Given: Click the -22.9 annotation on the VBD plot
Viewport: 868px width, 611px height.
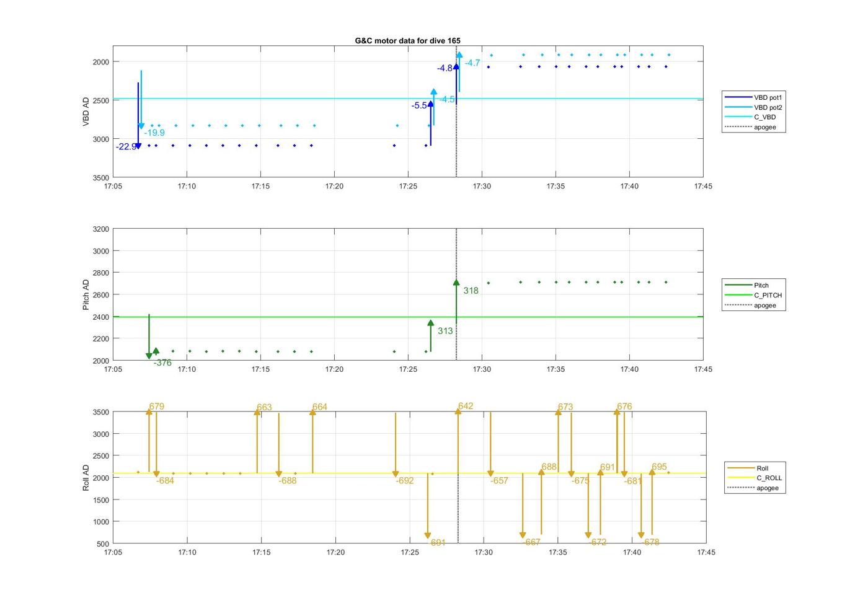Looking at the screenshot, I should click(126, 147).
